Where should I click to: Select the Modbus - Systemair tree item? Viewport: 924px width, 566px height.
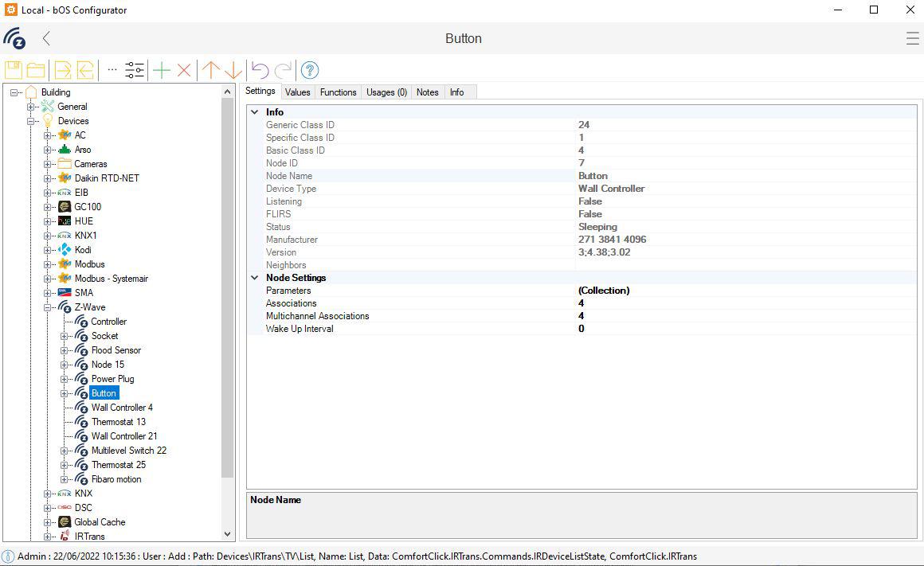(112, 279)
